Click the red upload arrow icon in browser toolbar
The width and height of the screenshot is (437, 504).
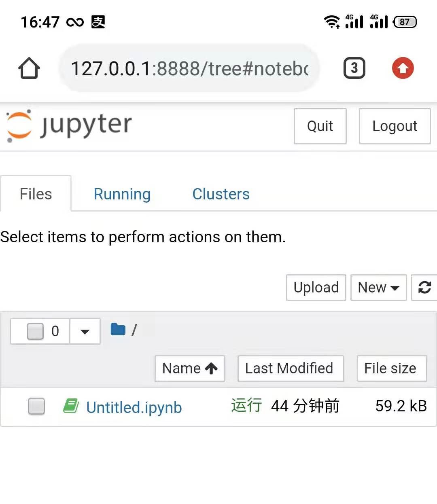pos(403,68)
